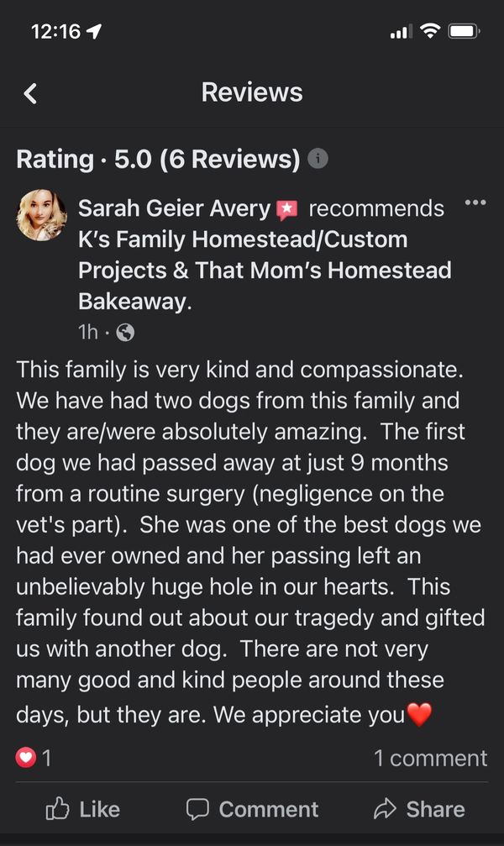The image size is (504, 846).
Task: Tap the Reviews page title
Action: 252,92
